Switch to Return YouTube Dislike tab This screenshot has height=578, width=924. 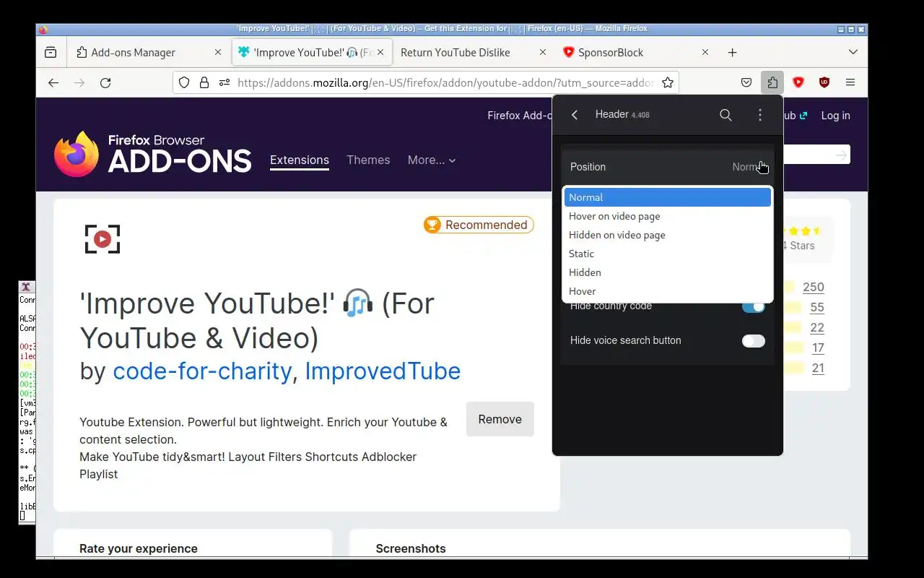coord(474,52)
